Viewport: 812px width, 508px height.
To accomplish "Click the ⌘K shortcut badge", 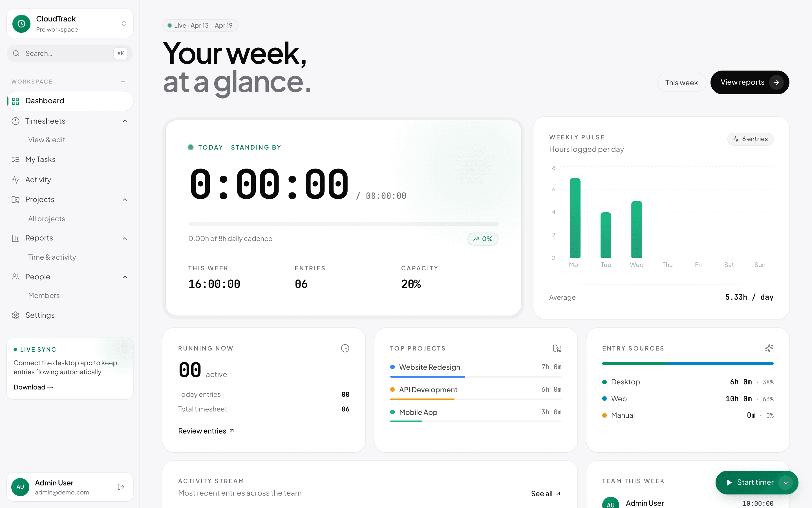I will (x=120, y=53).
